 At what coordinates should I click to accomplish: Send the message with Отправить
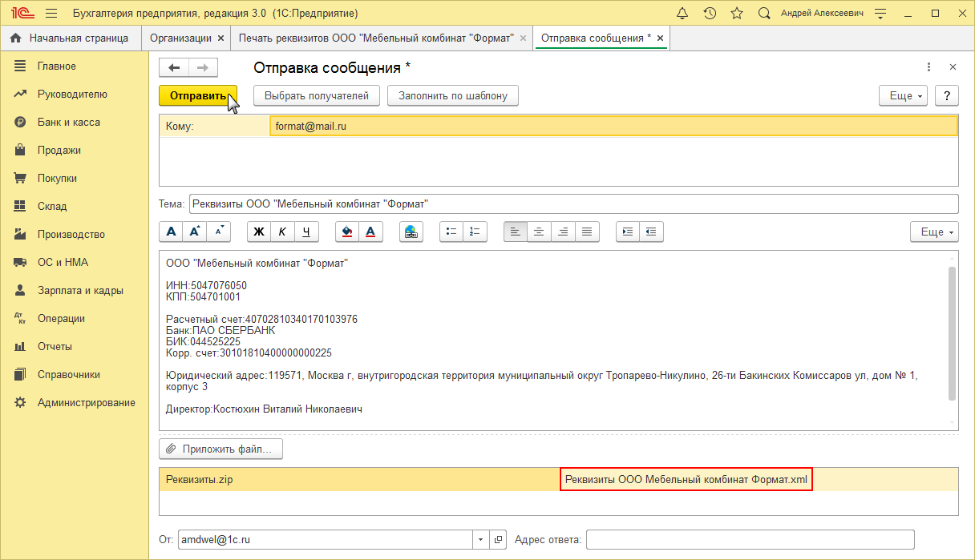tap(198, 95)
